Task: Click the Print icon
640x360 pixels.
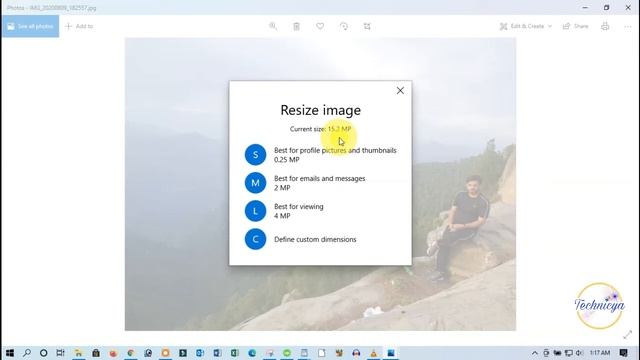Action: tap(605, 26)
